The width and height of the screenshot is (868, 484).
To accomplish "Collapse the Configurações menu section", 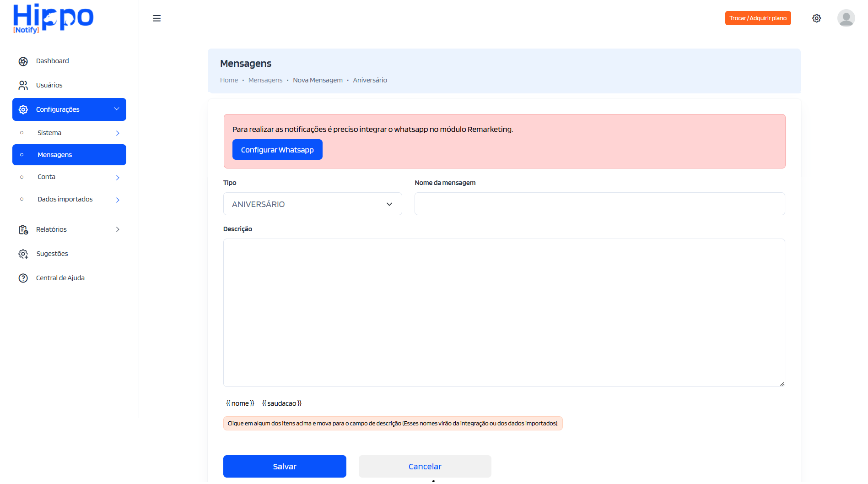I will click(116, 109).
